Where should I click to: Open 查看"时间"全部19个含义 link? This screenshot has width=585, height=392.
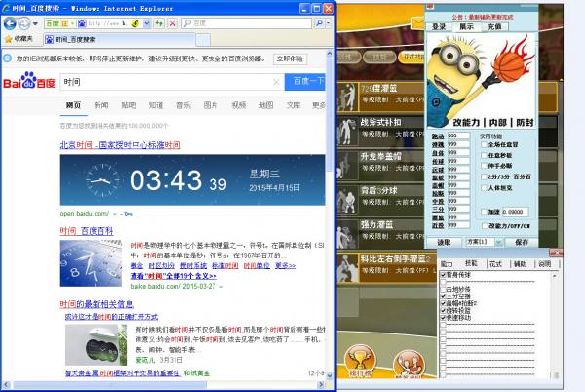point(174,276)
